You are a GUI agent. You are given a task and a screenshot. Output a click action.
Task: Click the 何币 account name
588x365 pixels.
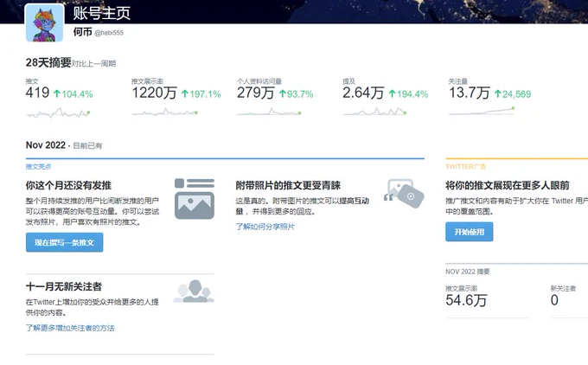[82, 32]
